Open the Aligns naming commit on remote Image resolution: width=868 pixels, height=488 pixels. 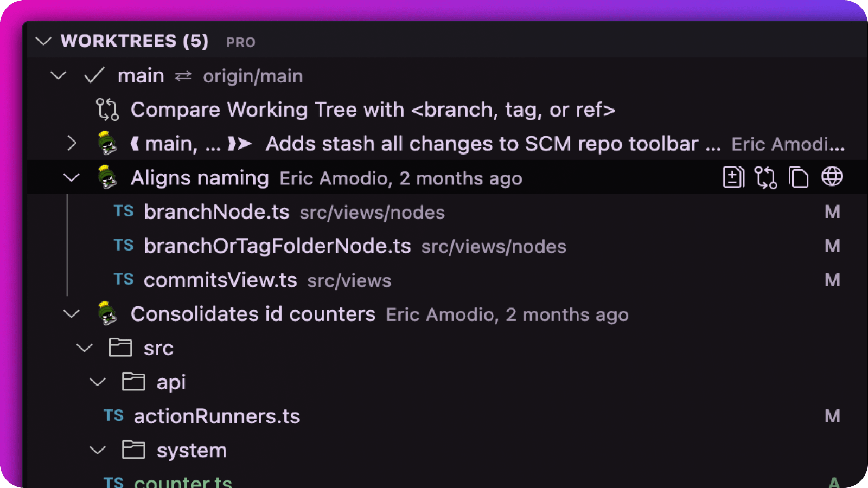point(832,177)
